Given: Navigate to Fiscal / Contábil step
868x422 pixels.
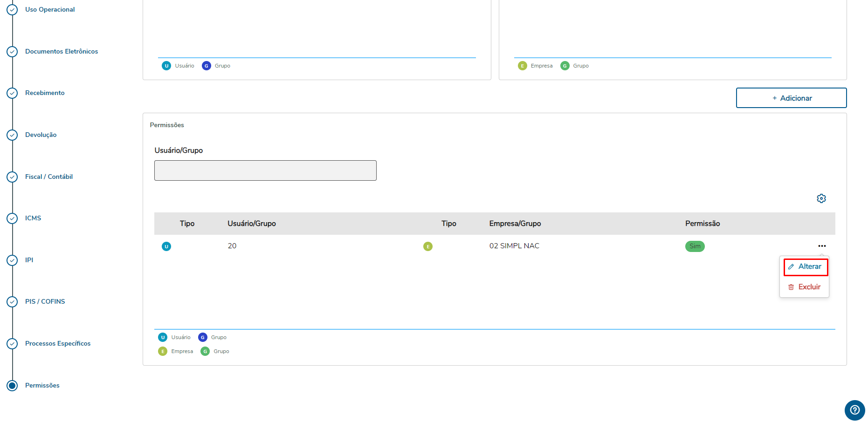Looking at the screenshot, I should (48, 177).
